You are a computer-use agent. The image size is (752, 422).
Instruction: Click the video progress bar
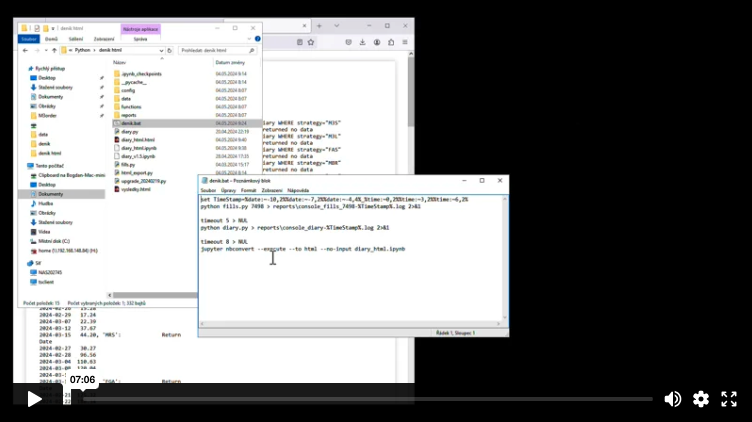[370, 399]
